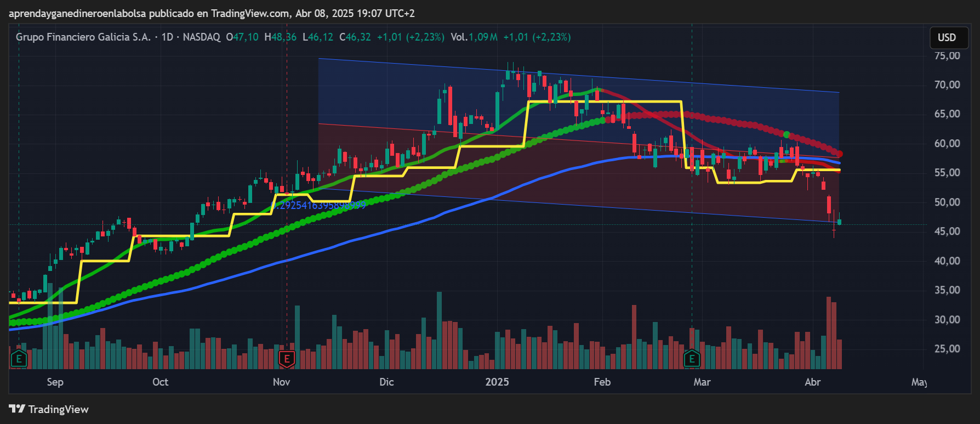Select the 2025 label on time axis
Screen dimensions: 980x424
[x=497, y=382]
